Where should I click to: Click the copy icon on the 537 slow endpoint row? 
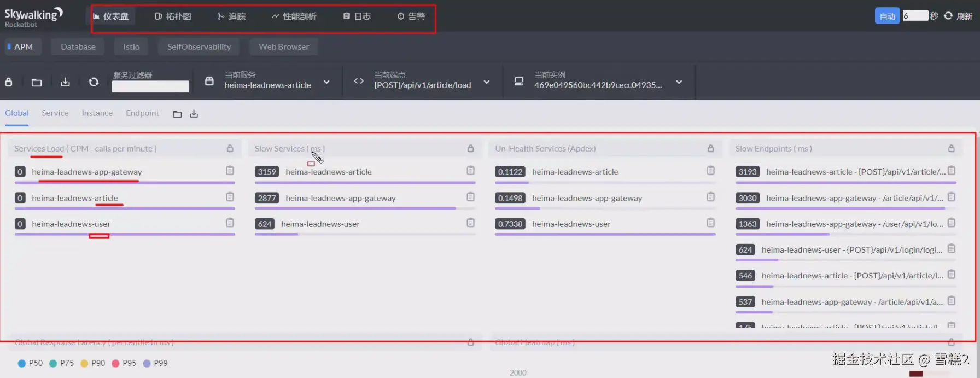click(952, 301)
